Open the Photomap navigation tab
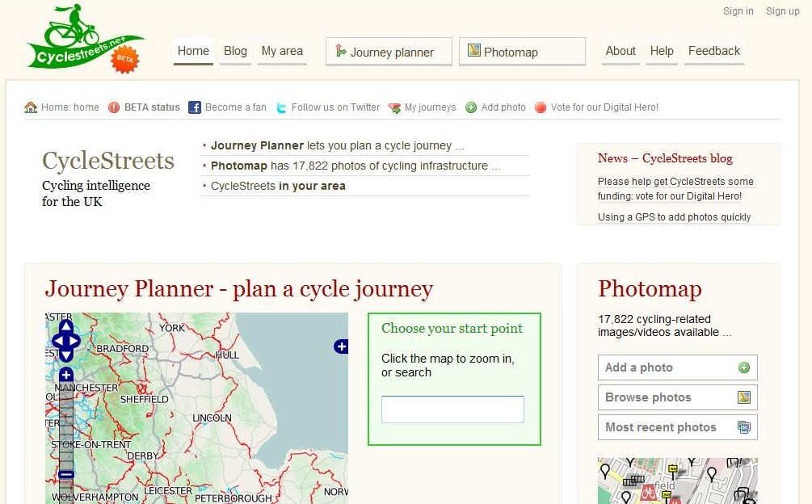Screen dimensions: 812x504 [522, 51]
